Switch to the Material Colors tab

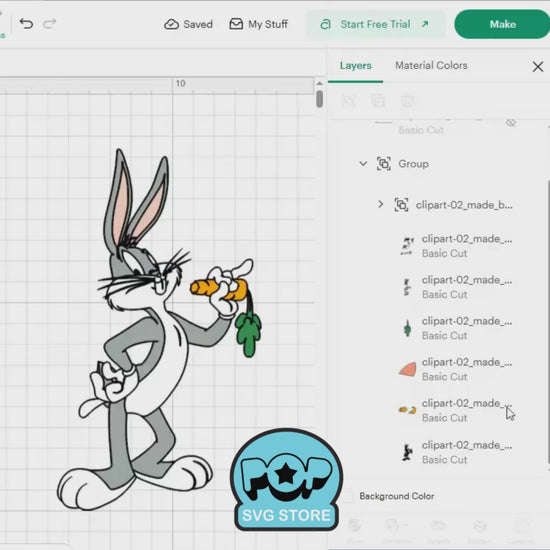coord(431,65)
